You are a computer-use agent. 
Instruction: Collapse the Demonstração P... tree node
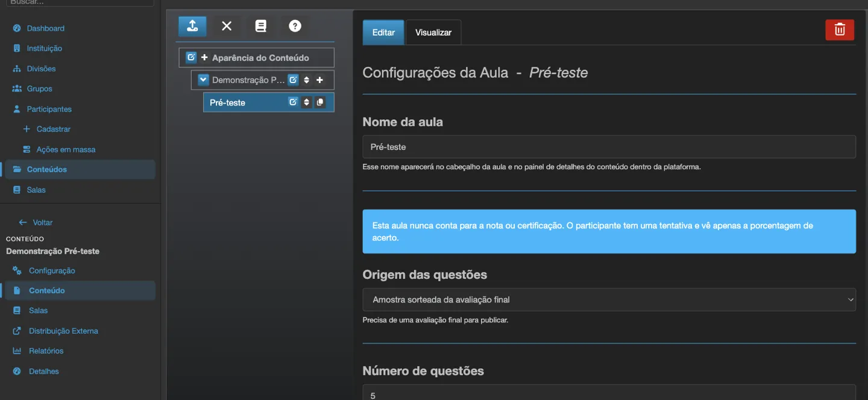coord(203,80)
